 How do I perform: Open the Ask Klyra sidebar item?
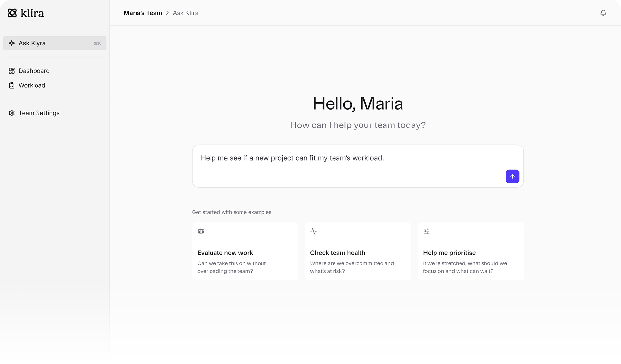[x=32, y=43]
